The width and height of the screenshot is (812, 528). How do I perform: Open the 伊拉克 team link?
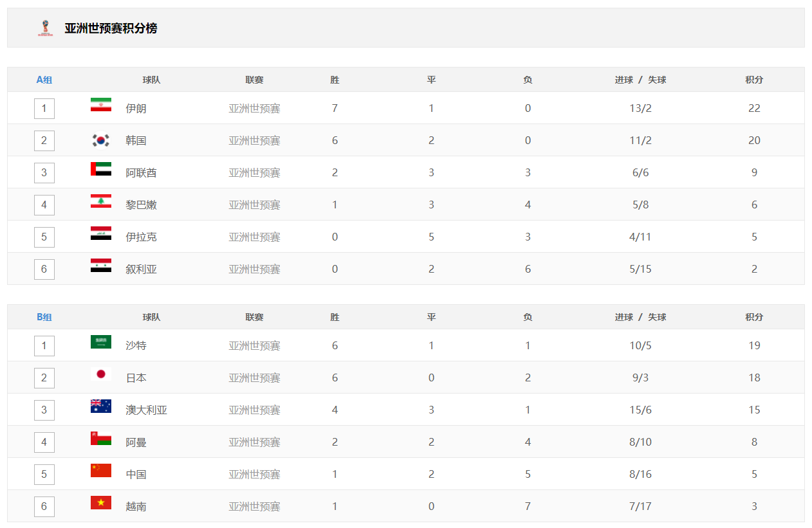tap(142, 237)
